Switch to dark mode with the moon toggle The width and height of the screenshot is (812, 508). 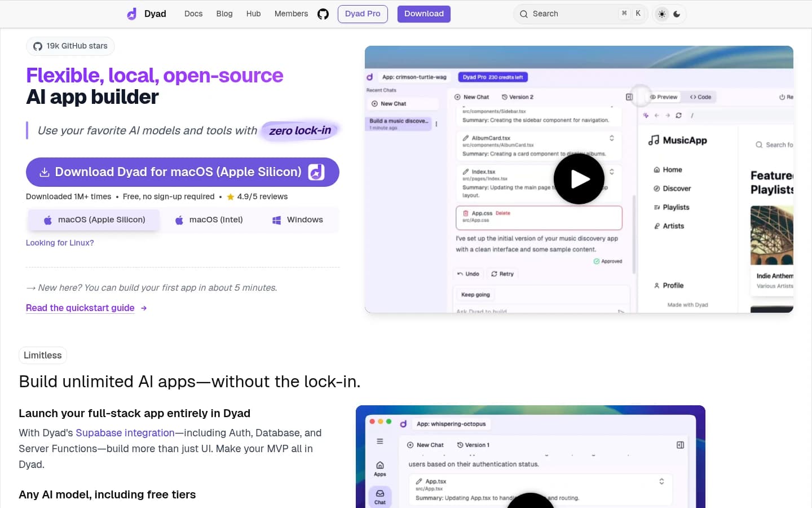point(677,14)
